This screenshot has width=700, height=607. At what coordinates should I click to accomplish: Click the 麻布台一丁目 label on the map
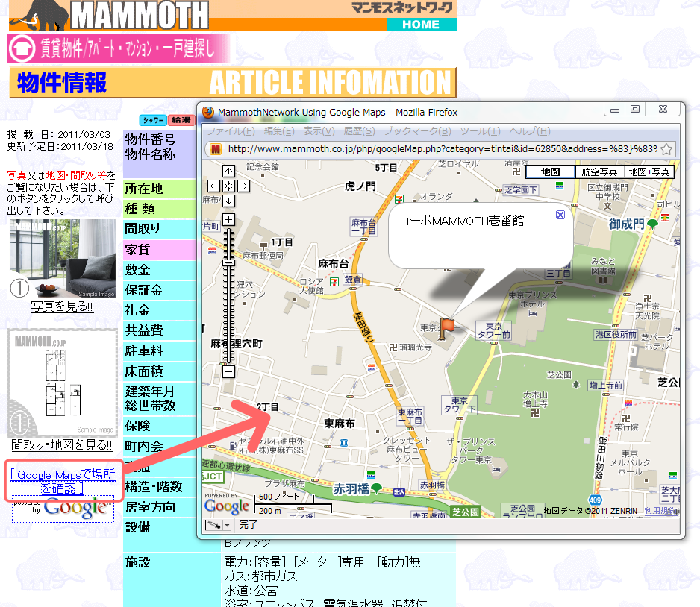pos(363,227)
